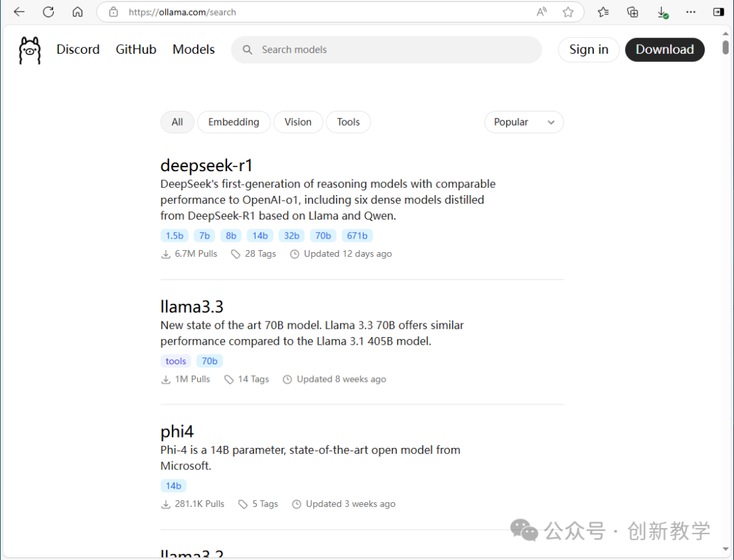
Task: Open the Popular sort dropdown
Action: 524,122
